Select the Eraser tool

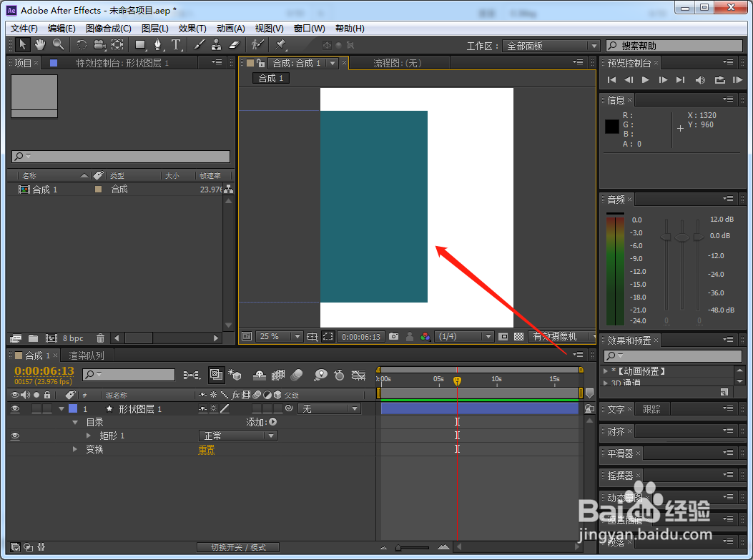(x=234, y=45)
